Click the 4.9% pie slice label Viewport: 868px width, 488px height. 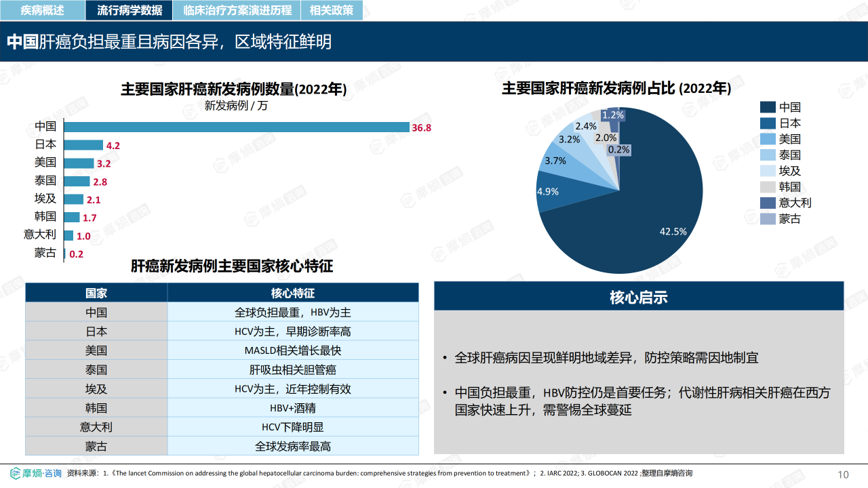[x=548, y=192]
